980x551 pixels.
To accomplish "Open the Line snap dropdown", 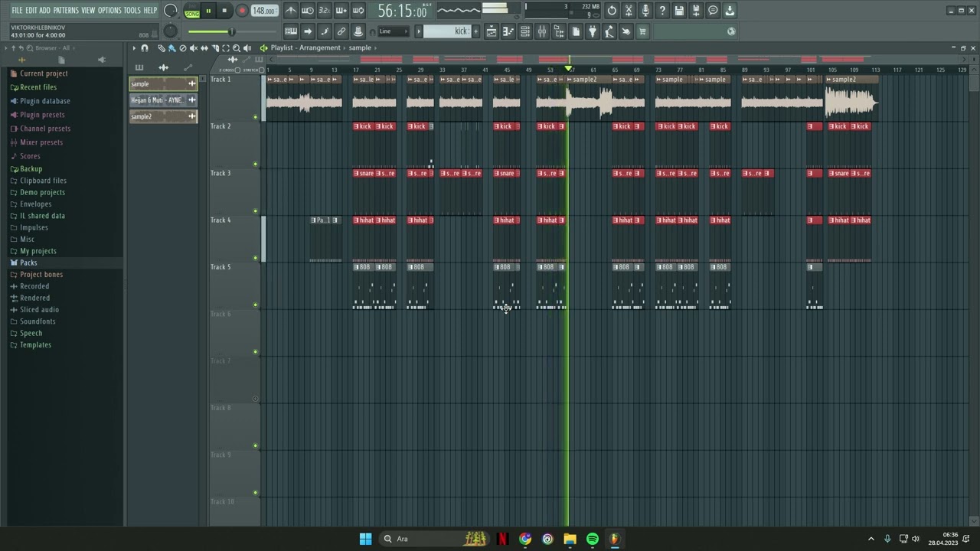I will [394, 31].
